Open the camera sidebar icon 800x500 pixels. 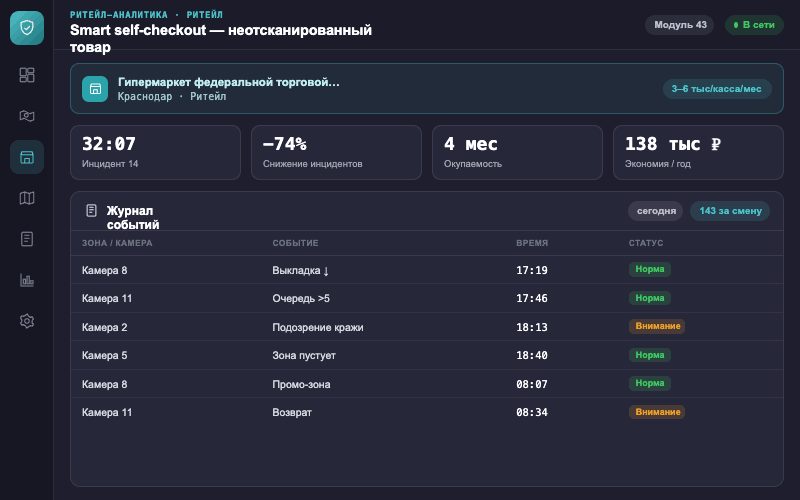pyautogui.click(x=27, y=116)
